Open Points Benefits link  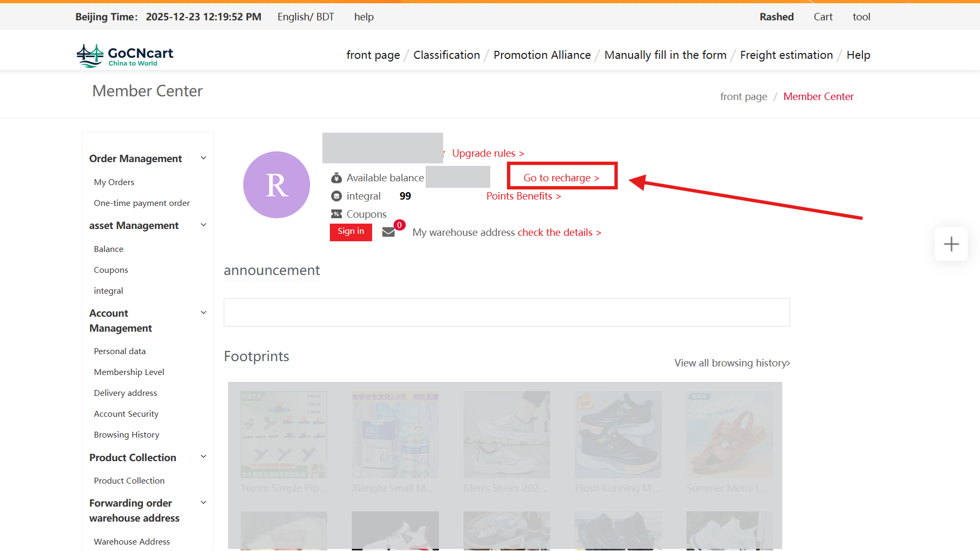coord(523,196)
